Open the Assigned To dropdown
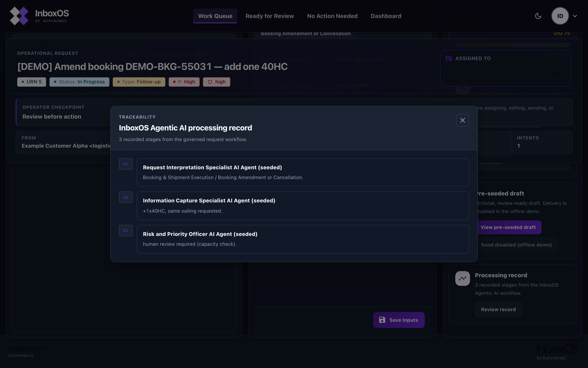Screen dimensions: 588x368 (x=505, y=73)
